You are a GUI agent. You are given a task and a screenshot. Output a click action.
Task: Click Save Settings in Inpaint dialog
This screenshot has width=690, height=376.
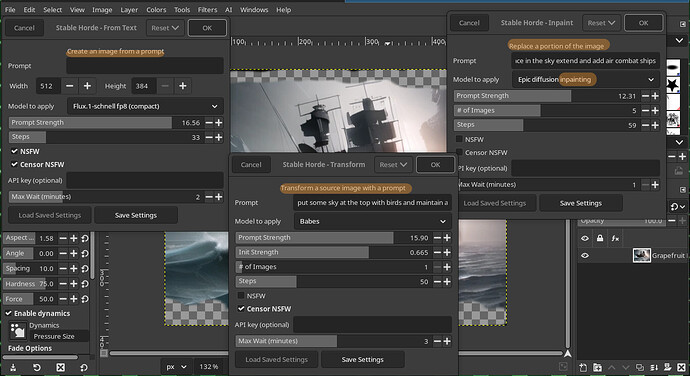(x=580, y=203)
